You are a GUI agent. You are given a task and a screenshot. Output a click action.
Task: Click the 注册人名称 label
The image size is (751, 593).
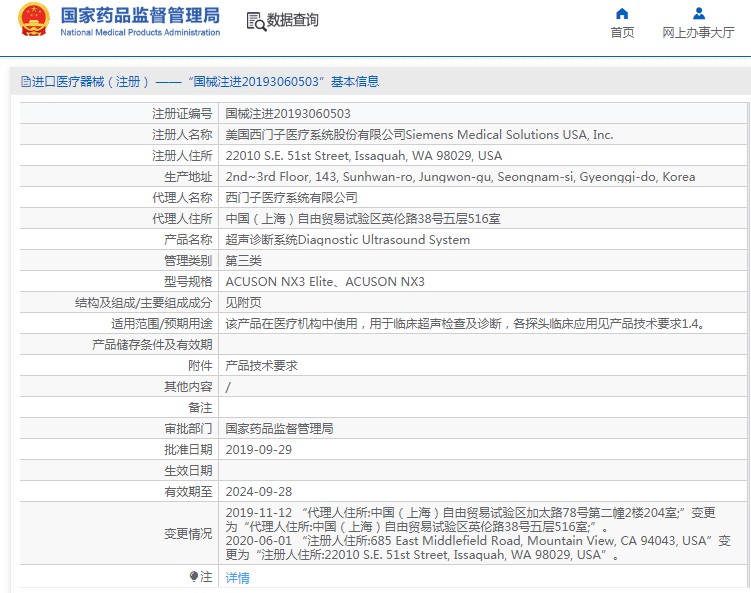182,135
